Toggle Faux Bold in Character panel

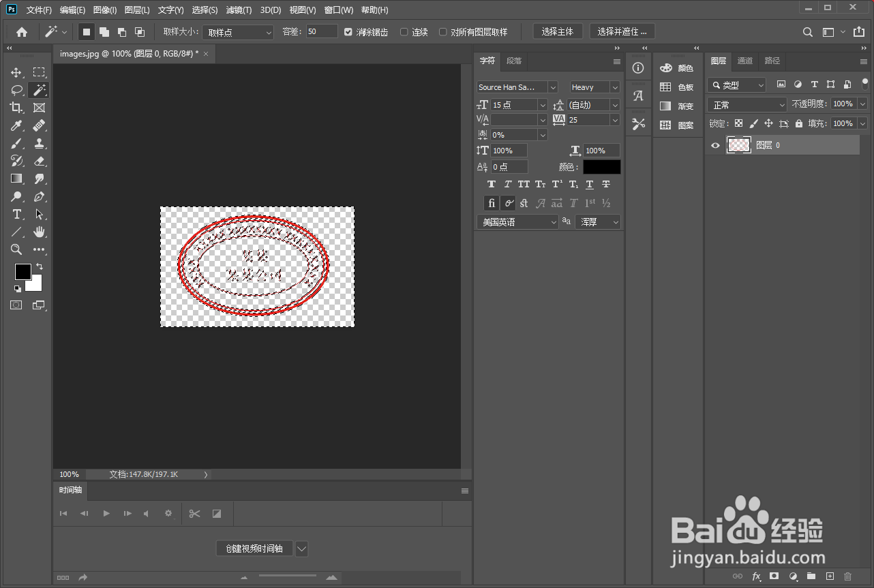tap(492, 185)
